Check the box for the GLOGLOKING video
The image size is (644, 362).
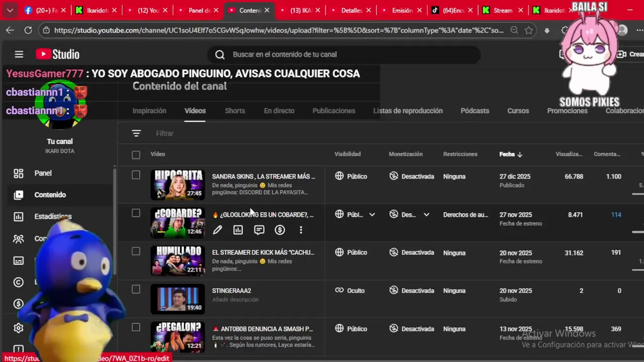[136, 213]
